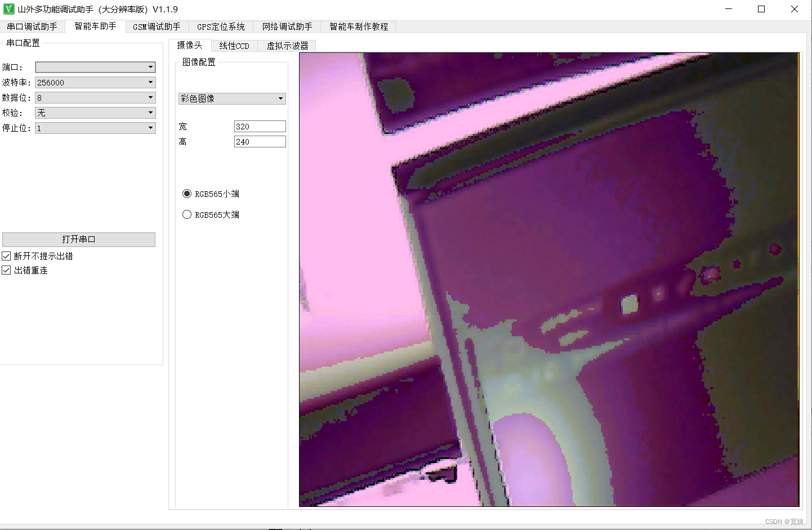Open the 网络调试助手 tab
The height and width of the screenshot is (530, 812).
(x=287, y=26)
